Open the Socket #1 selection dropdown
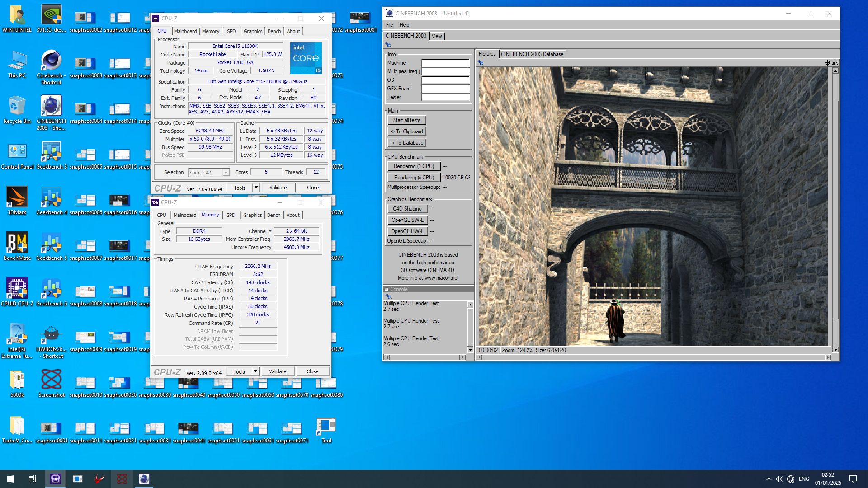Screen dimensions: 868x488 209,173
